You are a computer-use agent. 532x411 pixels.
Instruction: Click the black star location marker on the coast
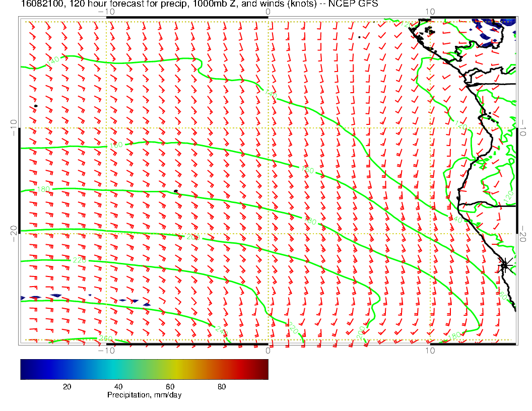click(x=505, y=265)
